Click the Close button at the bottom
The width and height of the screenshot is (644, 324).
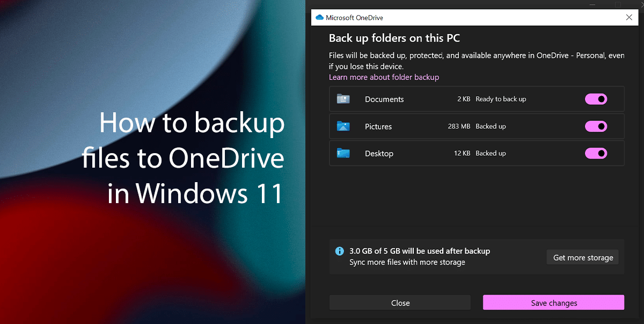400,303
